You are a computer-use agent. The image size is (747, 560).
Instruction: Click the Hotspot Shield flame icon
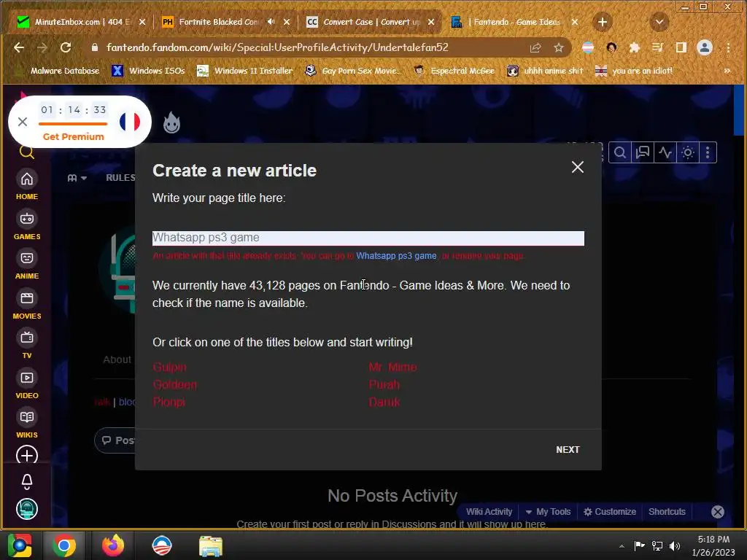(x=171, y=122)
